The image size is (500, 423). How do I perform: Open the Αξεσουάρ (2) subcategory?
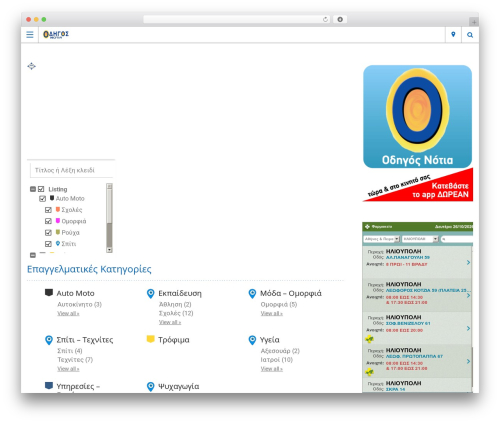280,351
